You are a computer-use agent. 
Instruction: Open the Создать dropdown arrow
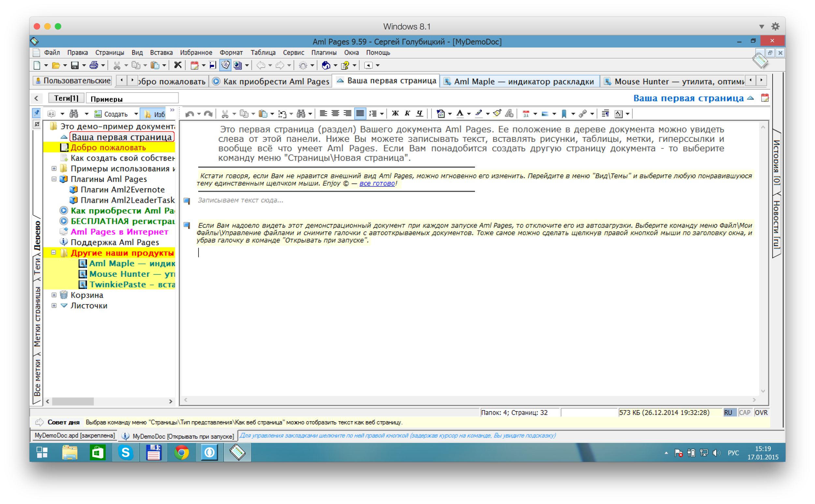[x=136, y=114]
